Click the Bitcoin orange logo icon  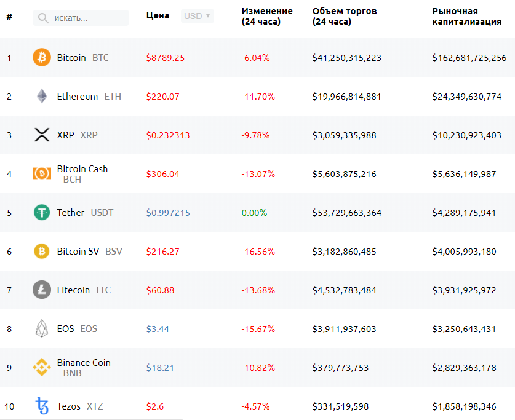42,58
